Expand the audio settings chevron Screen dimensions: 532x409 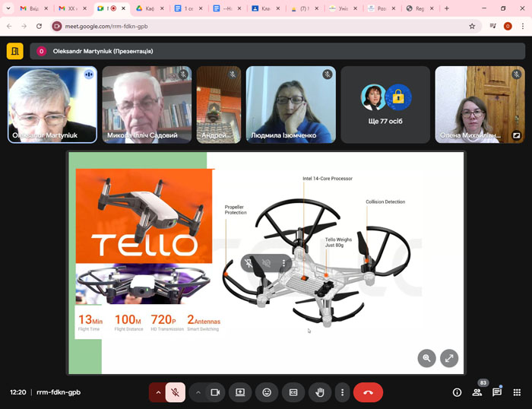(x=158, y=392)
